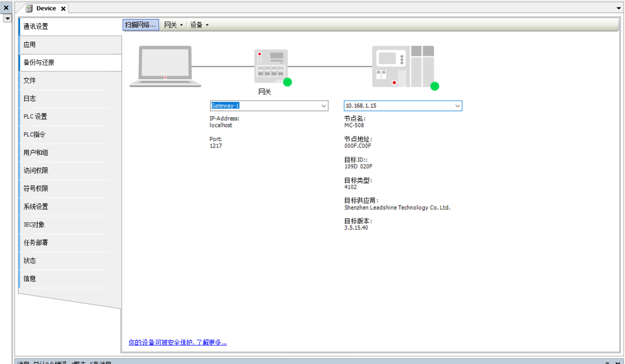
Task: Click the PLC controller device icon
Action: click(403, 66)
